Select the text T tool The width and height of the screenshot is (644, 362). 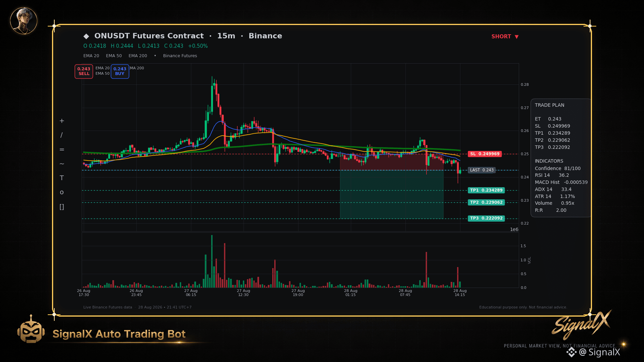point(62,178)
